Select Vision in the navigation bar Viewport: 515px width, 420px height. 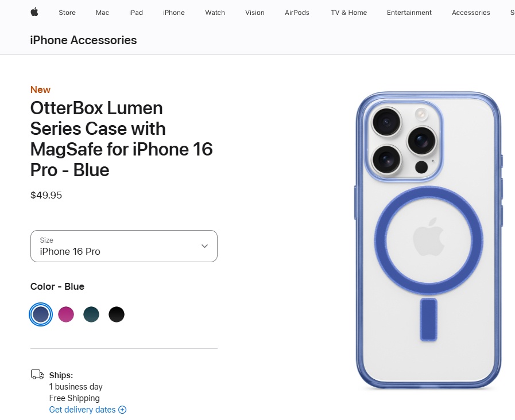(x=255, y=13)
